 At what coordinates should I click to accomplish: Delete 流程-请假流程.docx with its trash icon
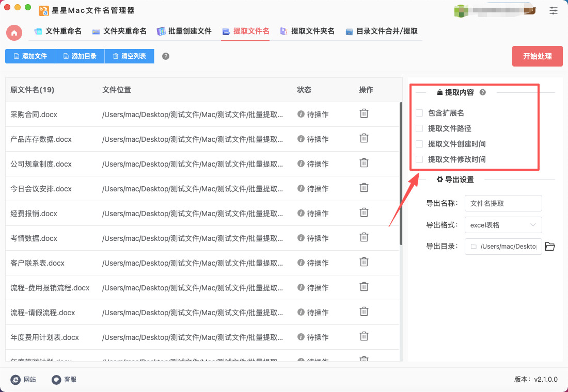364,312
